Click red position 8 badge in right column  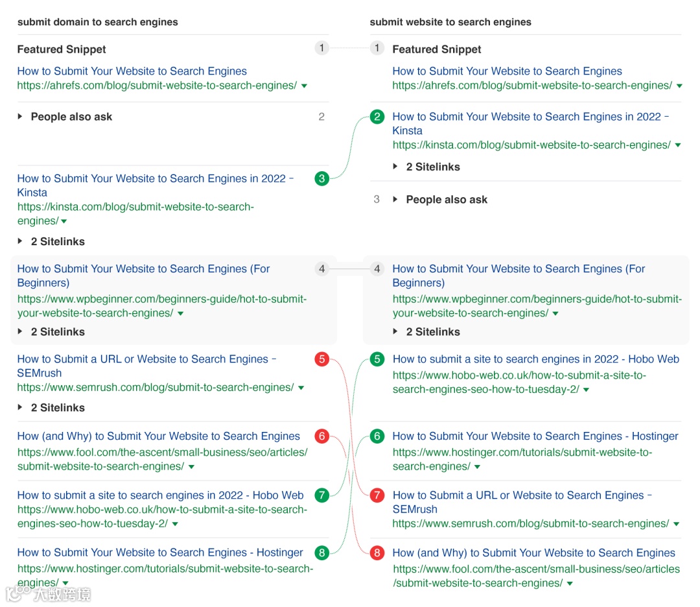(x=377, y=553)
